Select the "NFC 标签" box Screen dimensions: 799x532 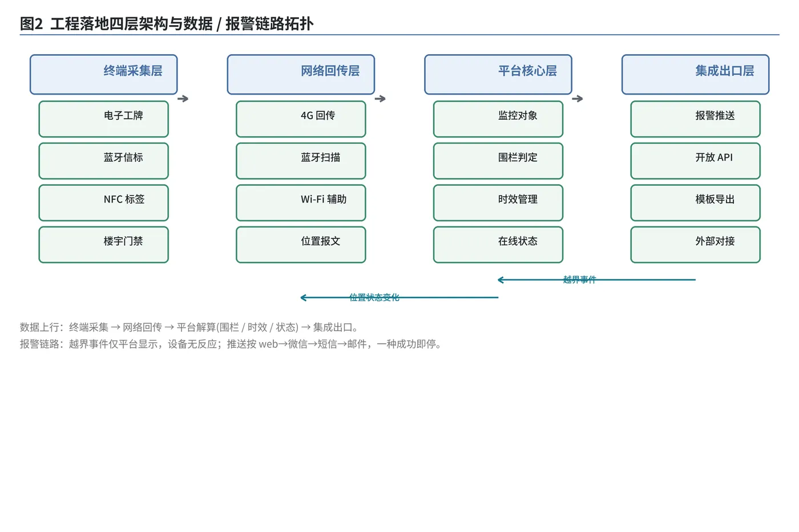104,203
